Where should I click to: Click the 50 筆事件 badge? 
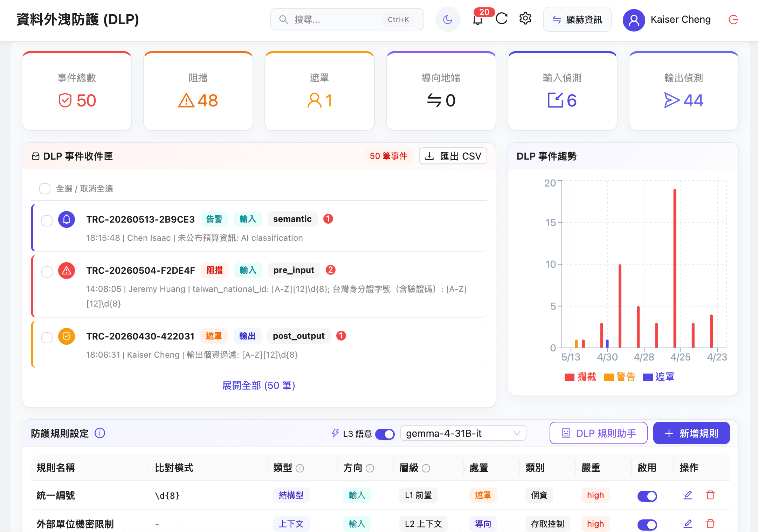388,156
